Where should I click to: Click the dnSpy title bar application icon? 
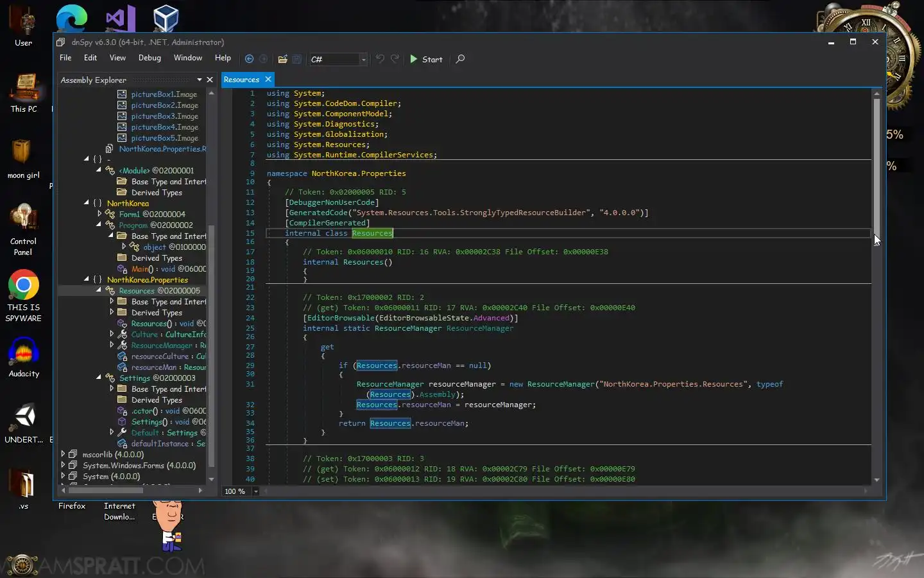point(61,42)
